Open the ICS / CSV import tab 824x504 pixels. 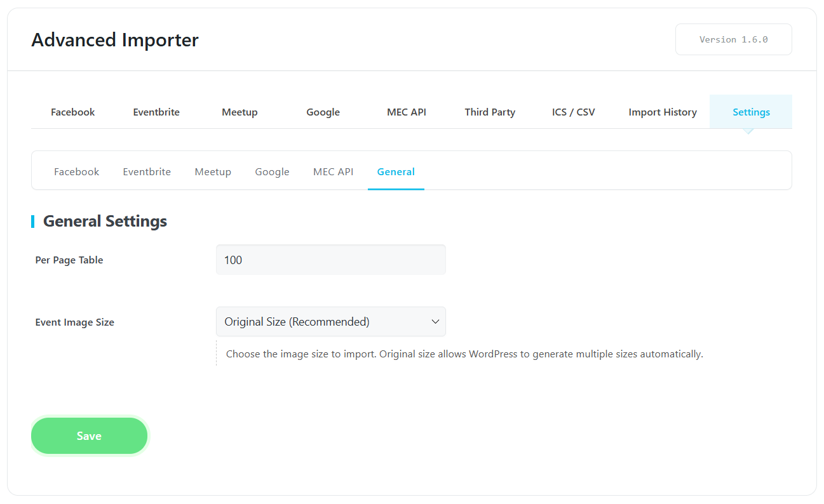click(x=573, y=112)
